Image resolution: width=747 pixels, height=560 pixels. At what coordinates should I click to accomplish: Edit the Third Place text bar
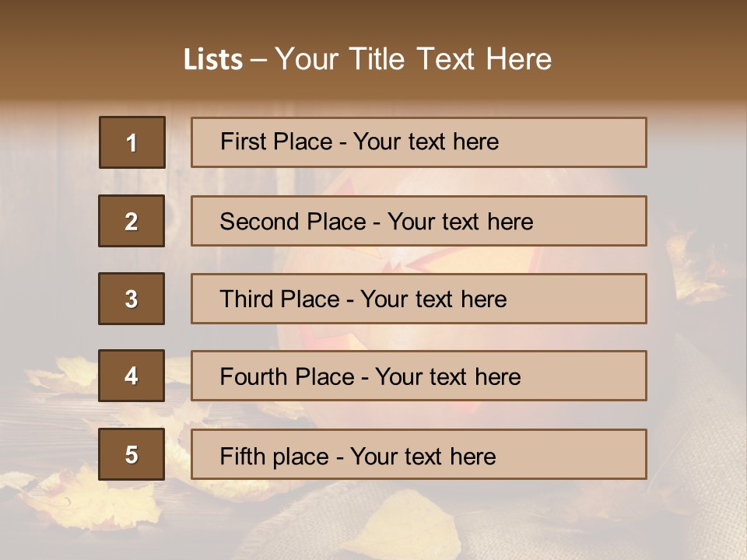pyautogui.click(x=419, y=299)
